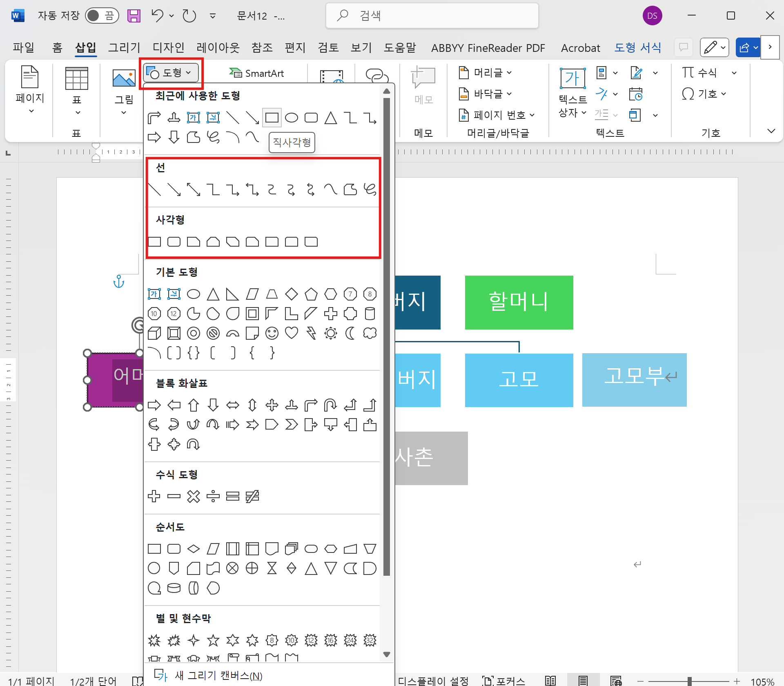This screenshot has height=686, width=784.
Task: Insert the flowchart decision diamond
Action: (x=194, y=548)
